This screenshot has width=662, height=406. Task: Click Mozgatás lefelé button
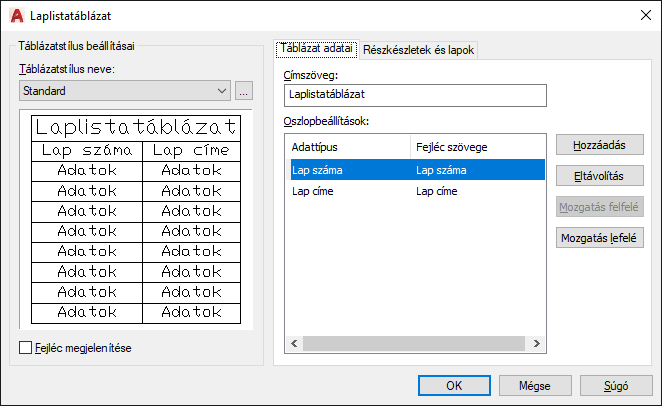tap(599, 238)
